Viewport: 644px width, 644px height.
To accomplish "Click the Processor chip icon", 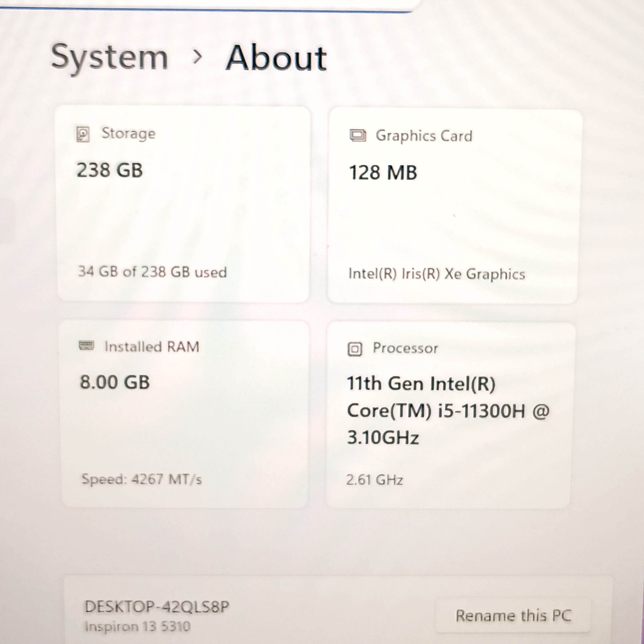I will 355,349.
